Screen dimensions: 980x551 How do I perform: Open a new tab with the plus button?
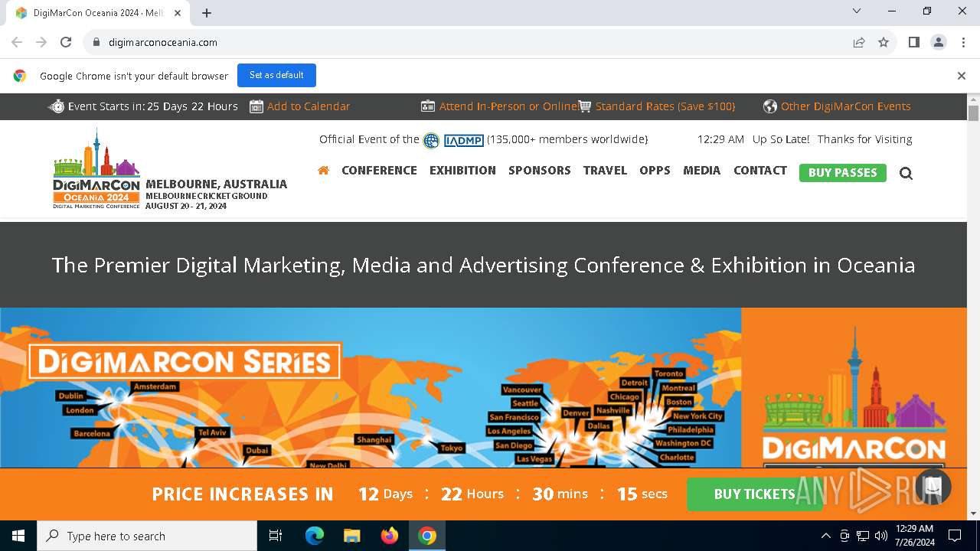tap(207, 13)
